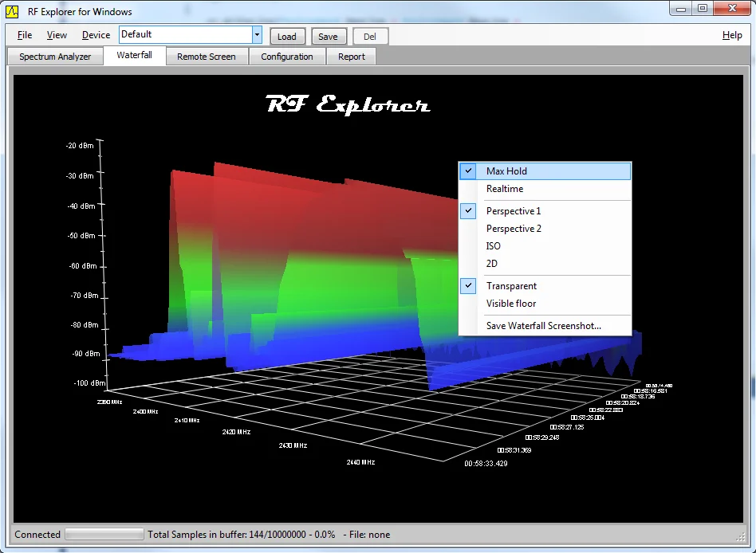This screenshot has height=553, width=756.
Task: Click Save Waterfall Screenshot menu entry
Action: click(544, 326)
